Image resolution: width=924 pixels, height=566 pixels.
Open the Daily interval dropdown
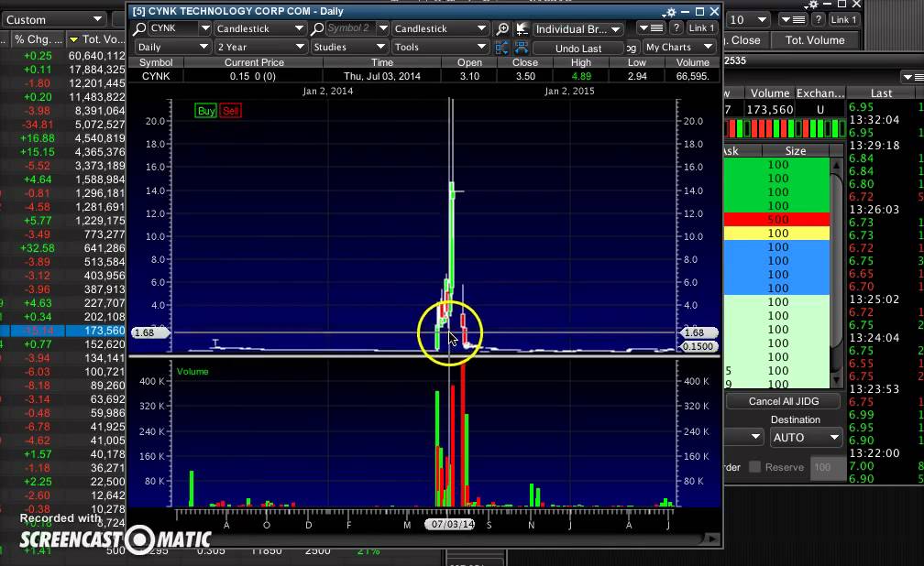click(172, 47)
